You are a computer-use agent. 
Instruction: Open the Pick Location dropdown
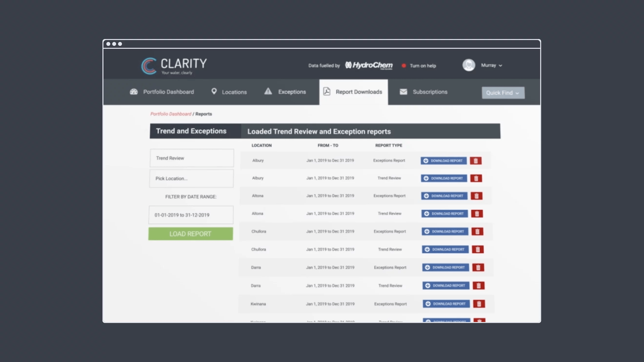click(x=191, y=179)
